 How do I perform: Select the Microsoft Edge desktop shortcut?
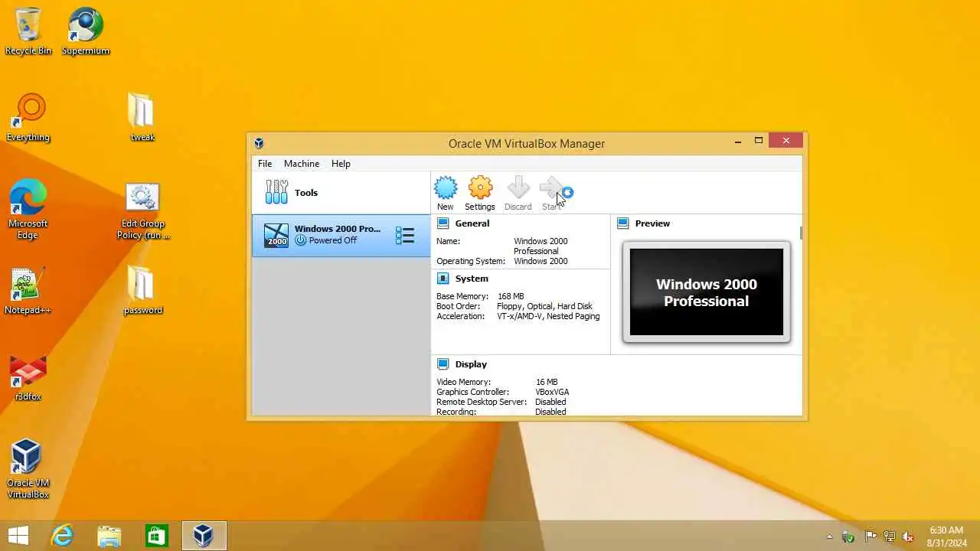(x=28, y=209)
